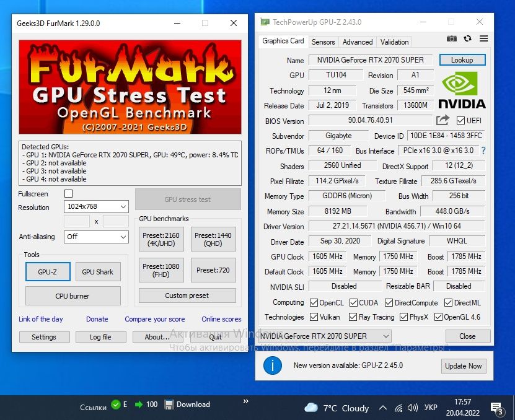Click the Download floppy icon in taskbar
515x420 pixels.
169,405
